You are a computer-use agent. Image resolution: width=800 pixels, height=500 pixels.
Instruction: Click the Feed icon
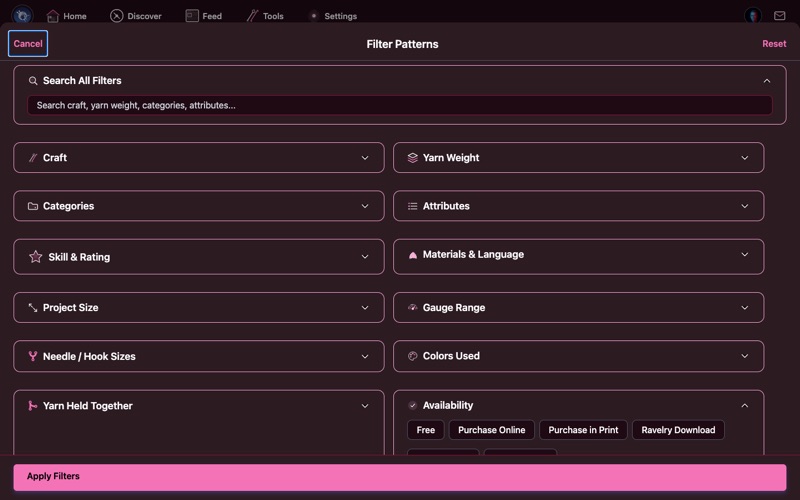[192, 16]
